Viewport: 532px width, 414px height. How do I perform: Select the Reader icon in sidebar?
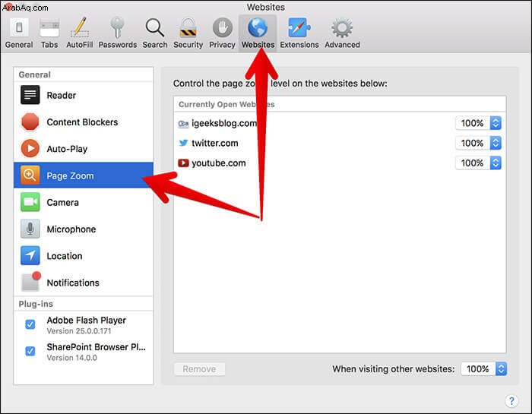(30, 95)
